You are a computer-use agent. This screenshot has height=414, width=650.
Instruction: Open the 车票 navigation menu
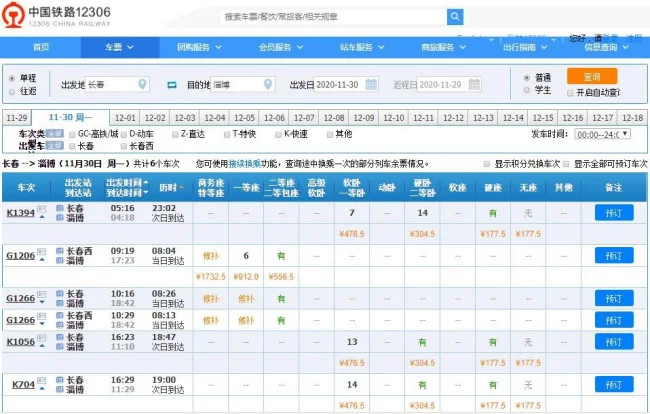119,47
